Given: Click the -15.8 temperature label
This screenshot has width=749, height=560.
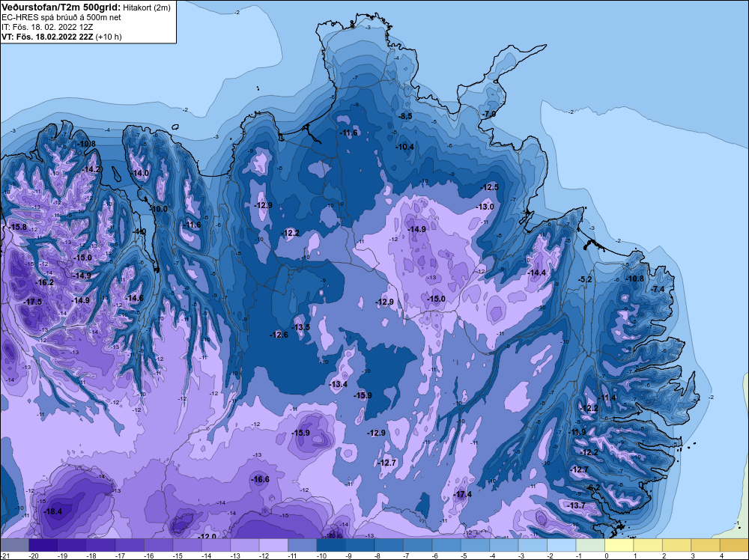Looking at the screenshot, I should pyautogui.click(x=18, y=228).
